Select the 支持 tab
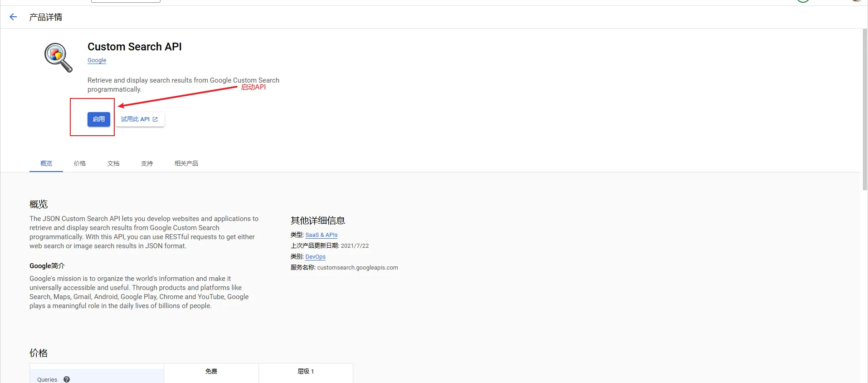The width and height of the screenshot is (868, 383). [x=147, y=163]
